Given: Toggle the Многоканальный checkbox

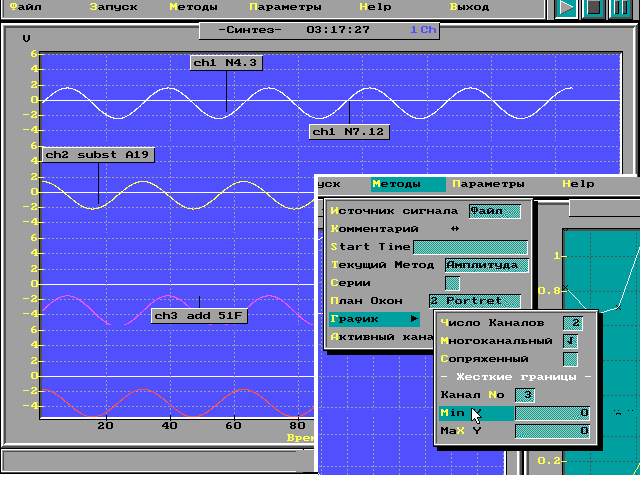Looking at the screenshot, I should (571, 341).
